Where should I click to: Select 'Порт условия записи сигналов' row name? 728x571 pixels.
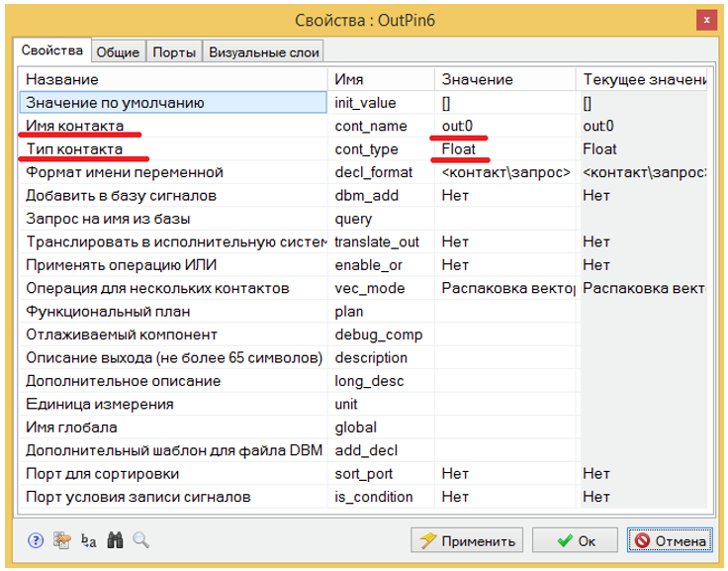coord(173,497)
